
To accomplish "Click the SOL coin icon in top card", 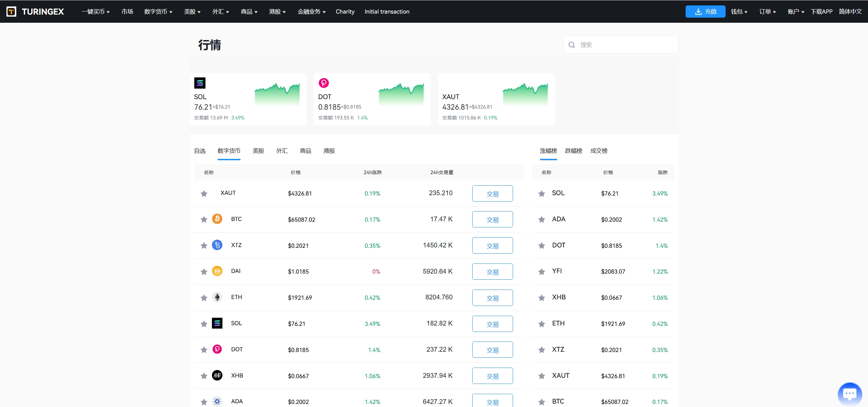I will tap(200, 83).
